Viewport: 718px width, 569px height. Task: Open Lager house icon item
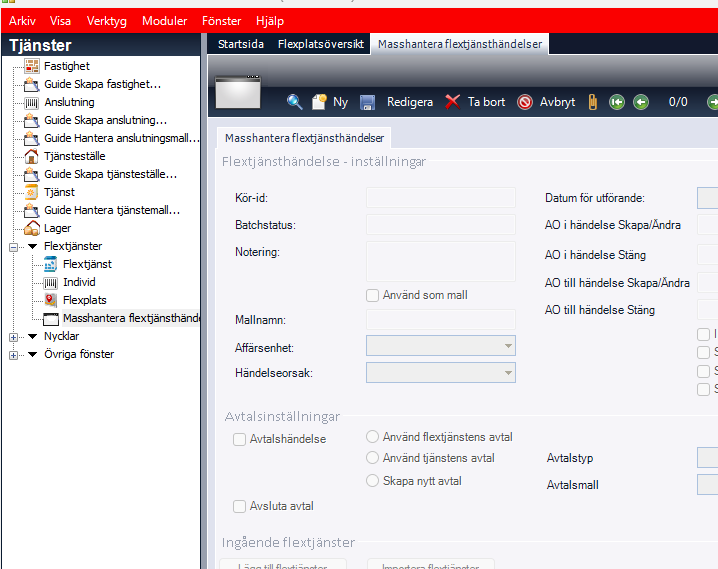57,228
